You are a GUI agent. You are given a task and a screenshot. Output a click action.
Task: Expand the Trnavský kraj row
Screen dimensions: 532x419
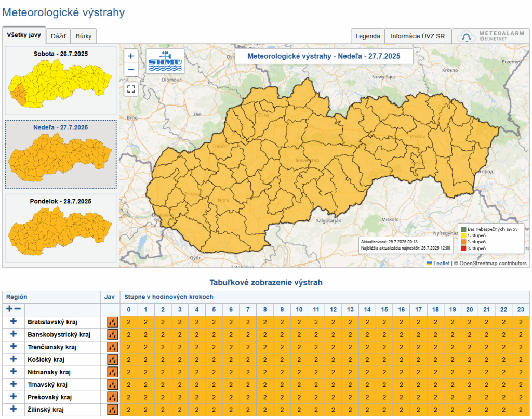pyautogui.click(x=14, y=384)
